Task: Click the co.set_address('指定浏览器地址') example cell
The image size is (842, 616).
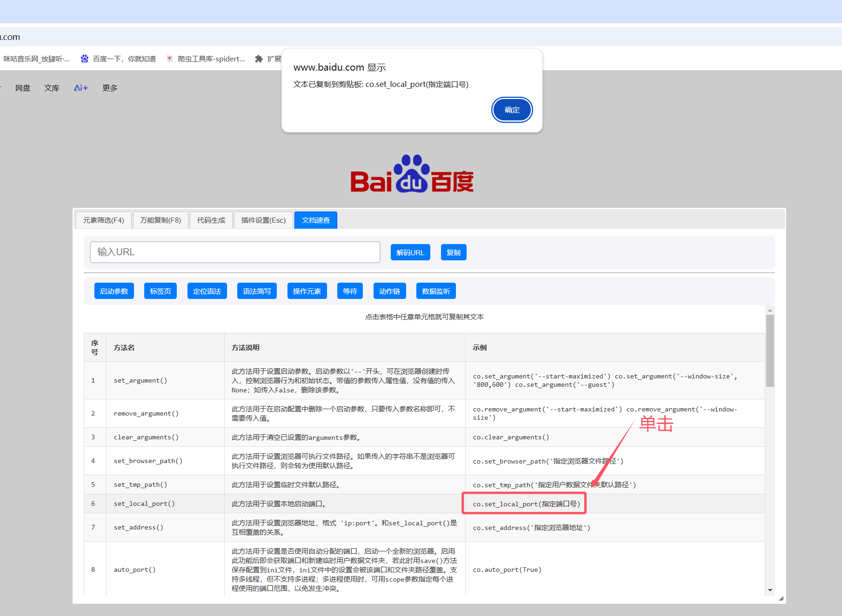Action: tap(615, 527)
